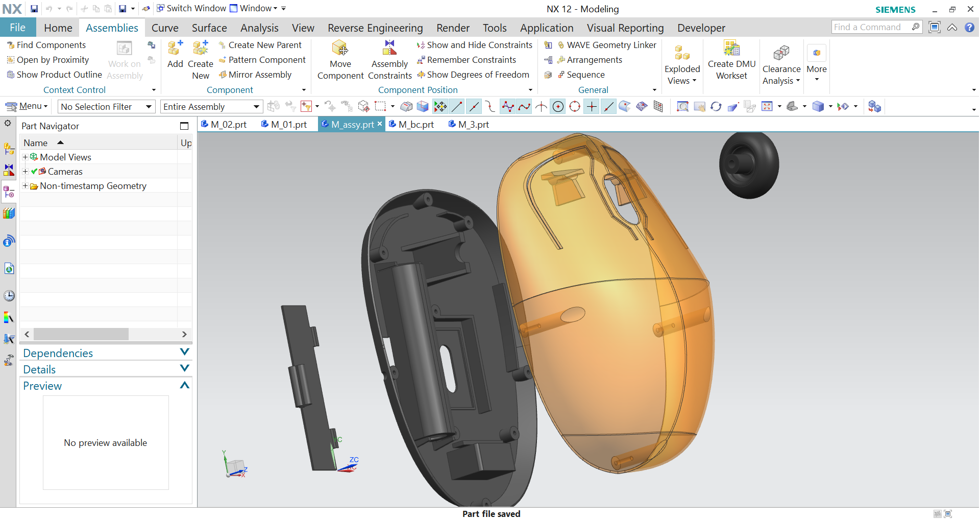Close the M_assy.prt tab

[380, 124]
